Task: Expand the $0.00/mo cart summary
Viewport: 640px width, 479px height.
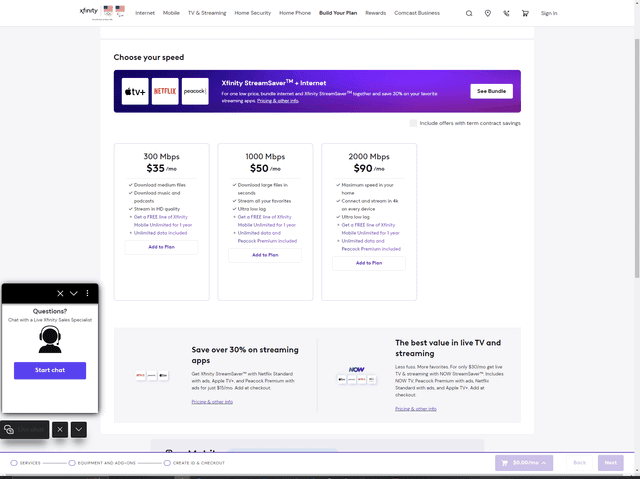Action: pos(524,463)
